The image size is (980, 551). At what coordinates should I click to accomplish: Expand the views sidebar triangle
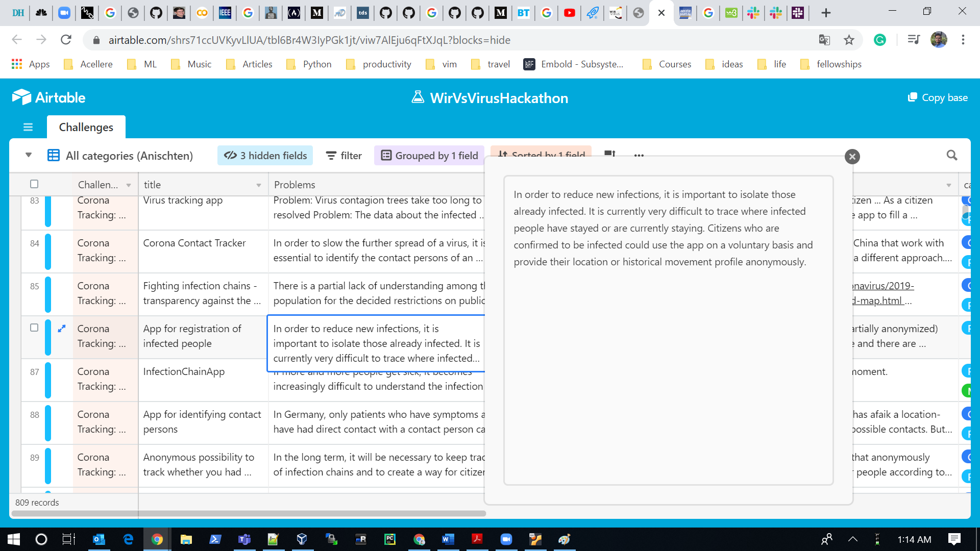[29, 155]
